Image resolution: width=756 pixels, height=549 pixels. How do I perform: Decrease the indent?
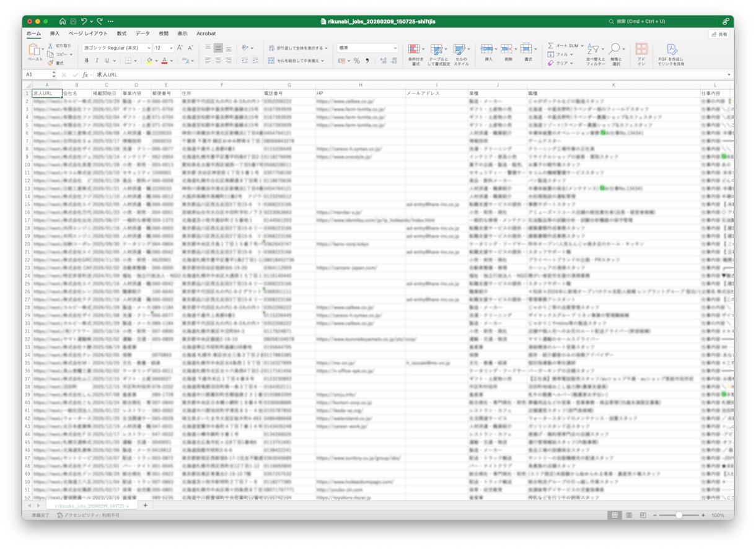click(244, 61)
